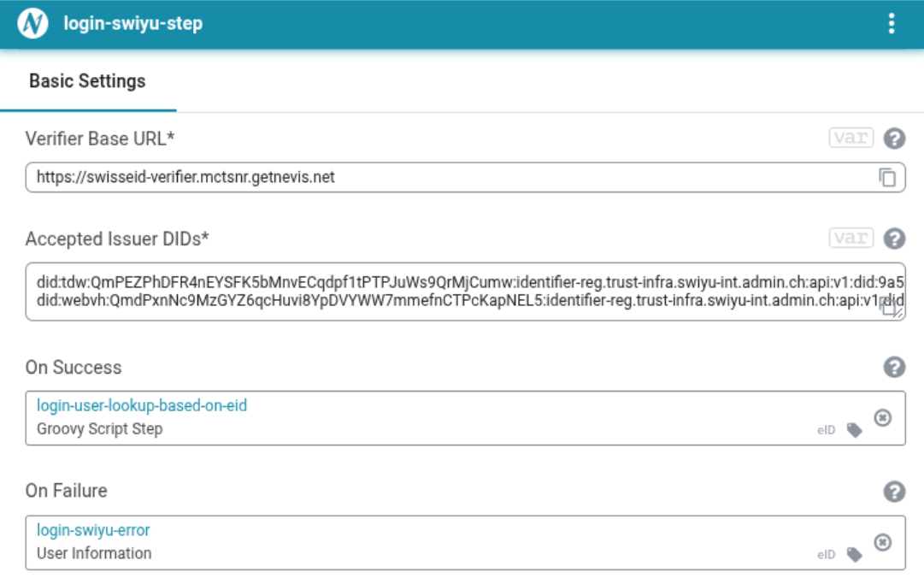Click into the Accepted Issuer DIDs text area
This screenshot has width=924, height=584.
454,292
